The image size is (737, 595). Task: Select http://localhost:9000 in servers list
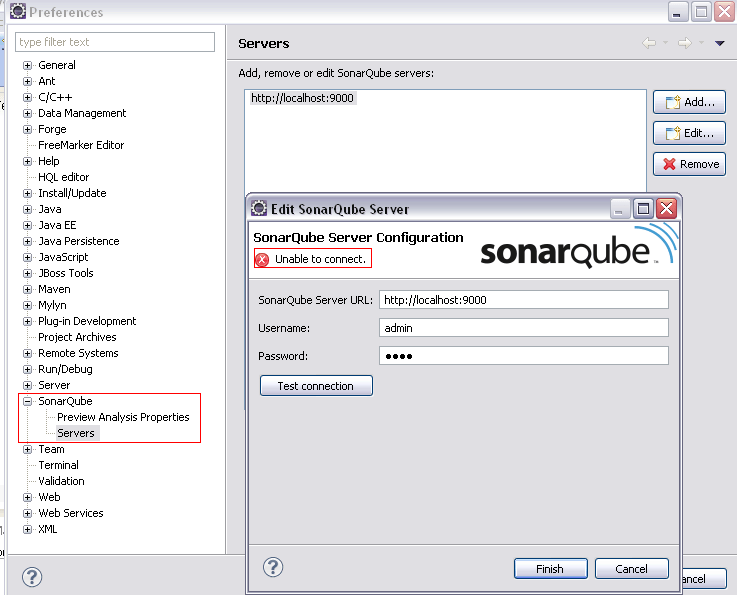point(302,98)
